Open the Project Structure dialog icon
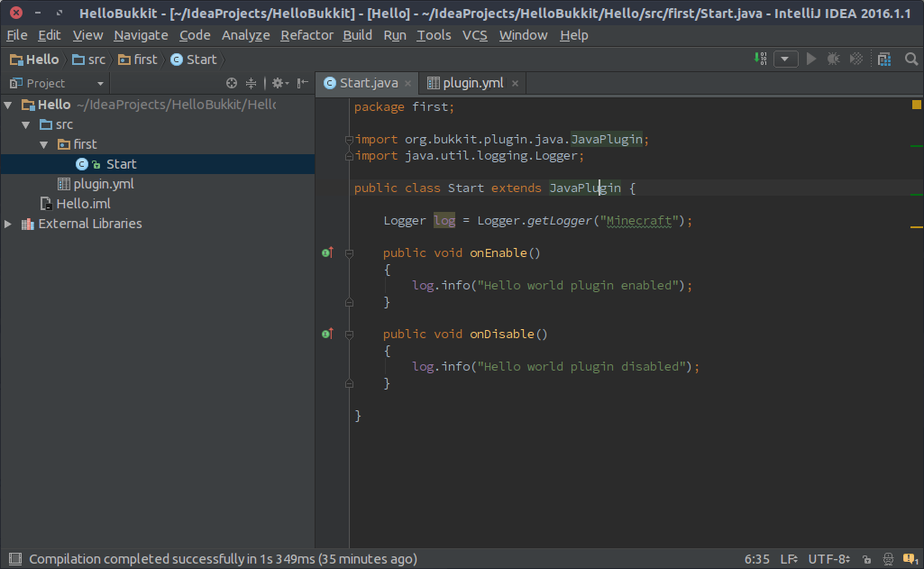 coord(884,59)
